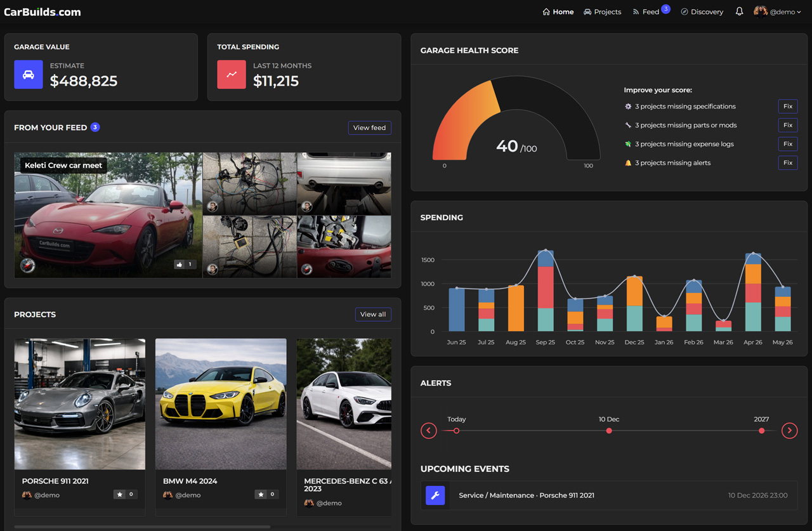This screenshot has height=531, width=812.
Task: Click the projects horizontal scrollbar
Action: point(142,527)
